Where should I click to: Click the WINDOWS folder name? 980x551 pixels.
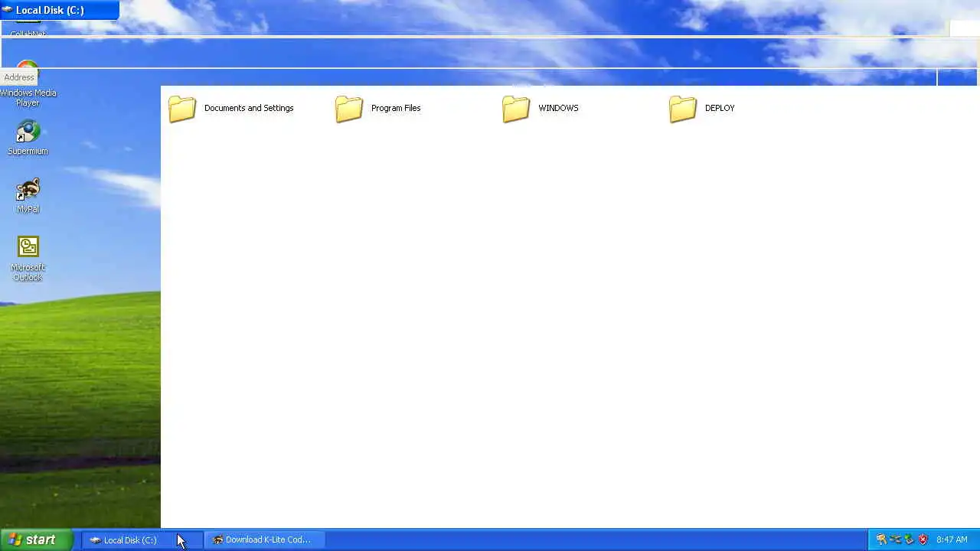[558, 108]
